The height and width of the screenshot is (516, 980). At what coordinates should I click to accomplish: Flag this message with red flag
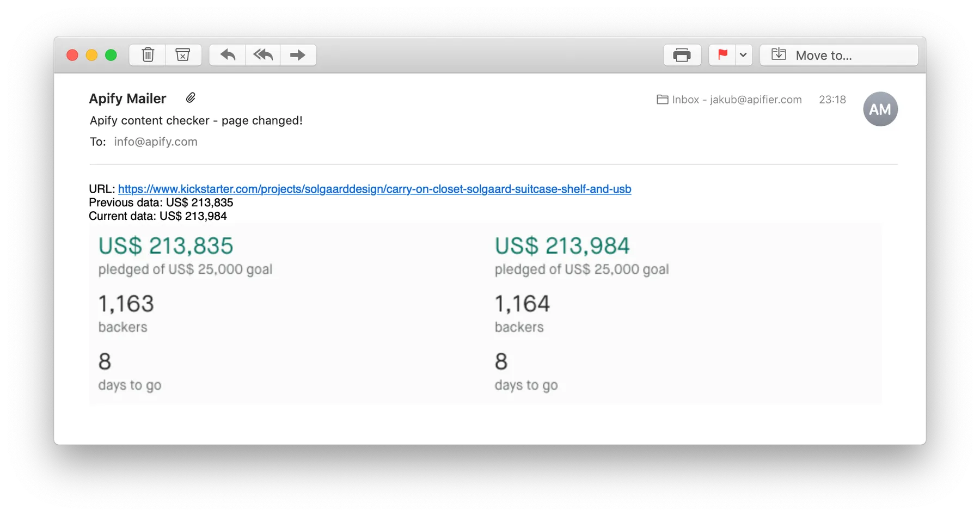tap(722, 55)
